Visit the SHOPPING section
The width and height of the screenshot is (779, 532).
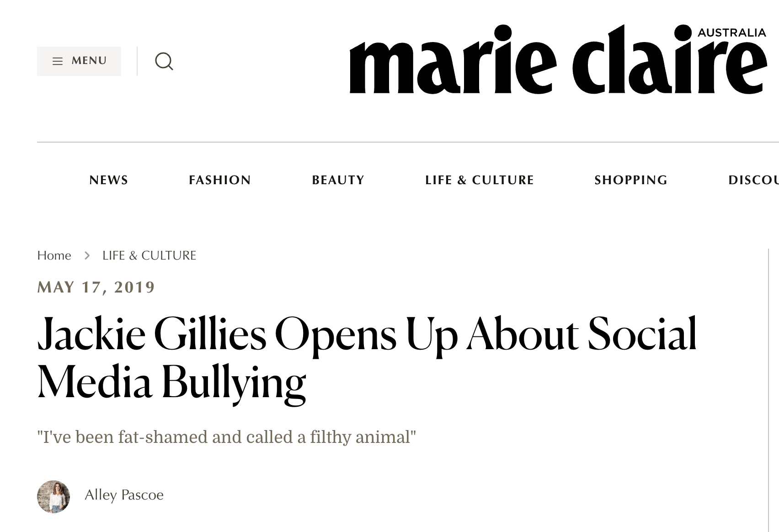pyautogui.click(x=631, y=180)
